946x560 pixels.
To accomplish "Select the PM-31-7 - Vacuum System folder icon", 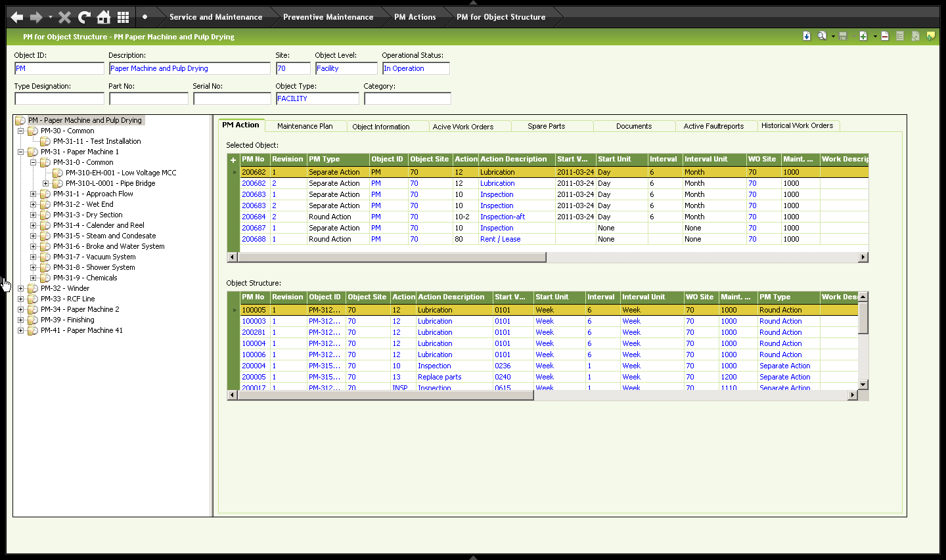I will (45, 257).
